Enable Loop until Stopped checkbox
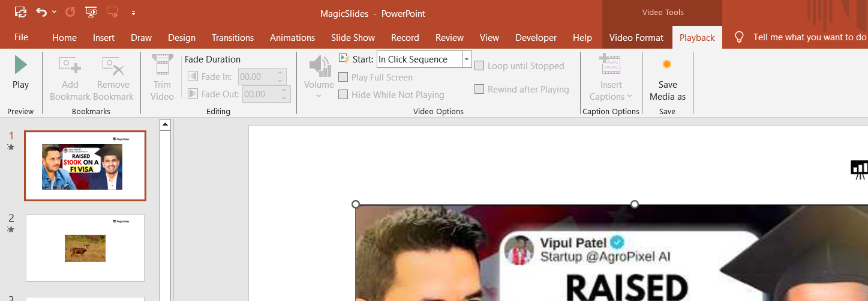 479,66
